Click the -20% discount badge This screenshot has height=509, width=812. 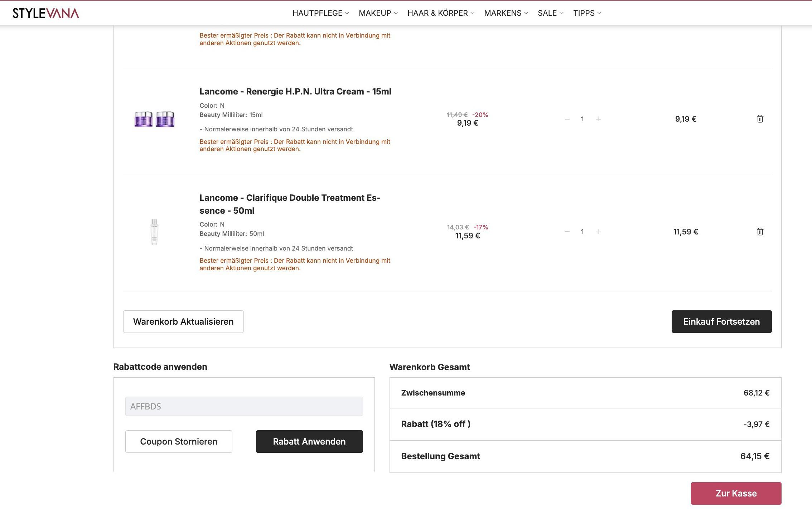[480, 115]
